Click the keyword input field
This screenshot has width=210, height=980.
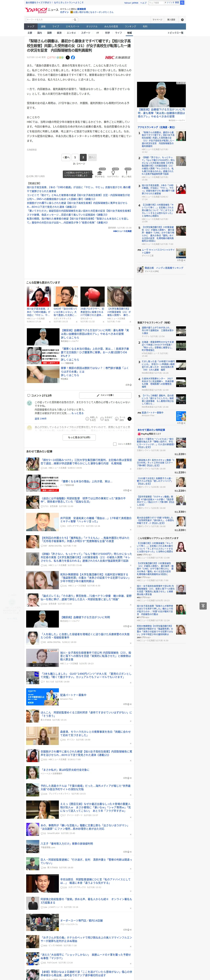[x=49, y=20]
